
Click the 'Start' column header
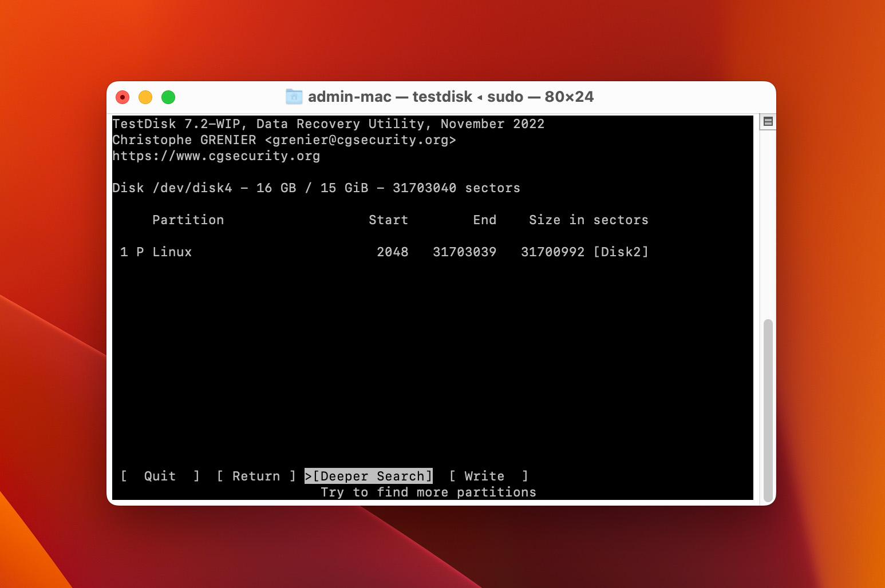(388, 220)
